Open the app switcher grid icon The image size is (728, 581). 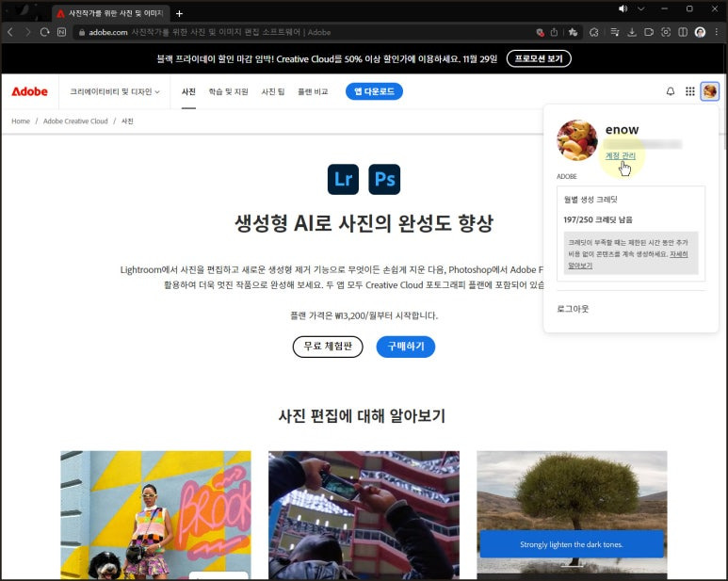(690, 91)
